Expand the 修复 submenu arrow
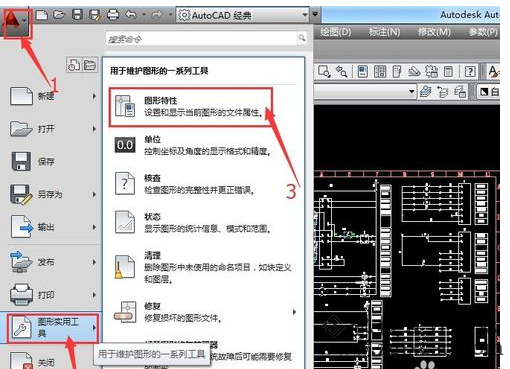This screenshot has width=510, height=369. click(294, 312)
